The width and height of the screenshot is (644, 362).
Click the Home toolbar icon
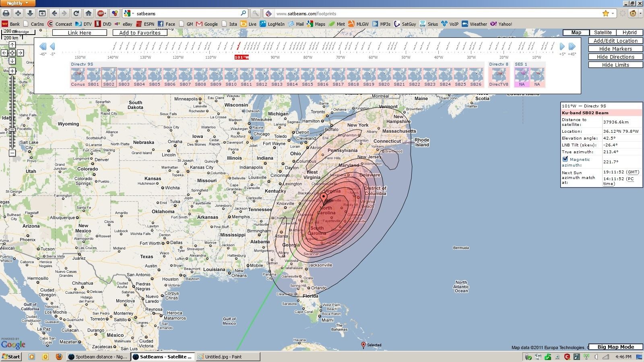[x=89, y=13]
